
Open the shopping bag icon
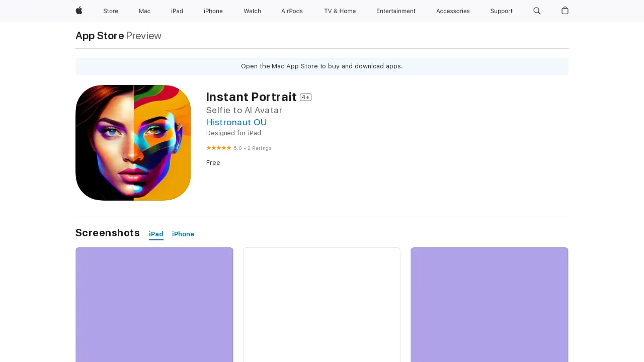click(x=565, y=11)
